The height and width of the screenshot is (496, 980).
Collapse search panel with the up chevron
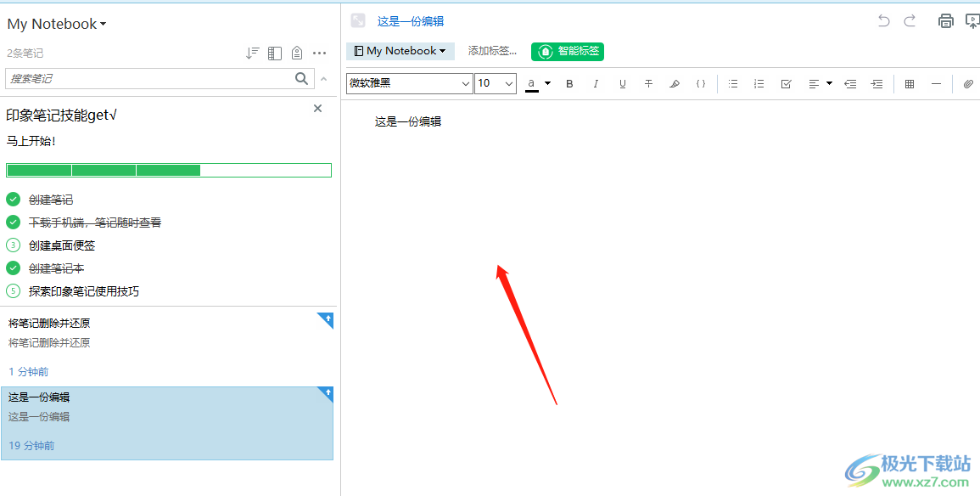323,79
